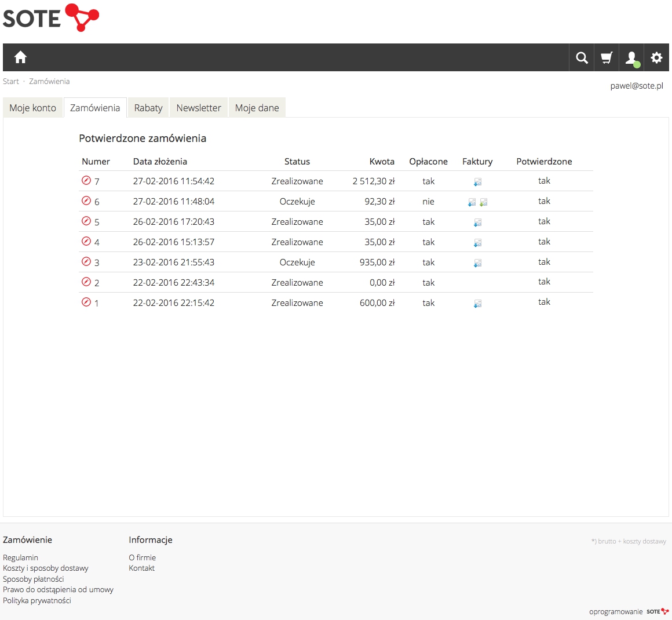Click the amount 935,00 zł

point(377,262)
